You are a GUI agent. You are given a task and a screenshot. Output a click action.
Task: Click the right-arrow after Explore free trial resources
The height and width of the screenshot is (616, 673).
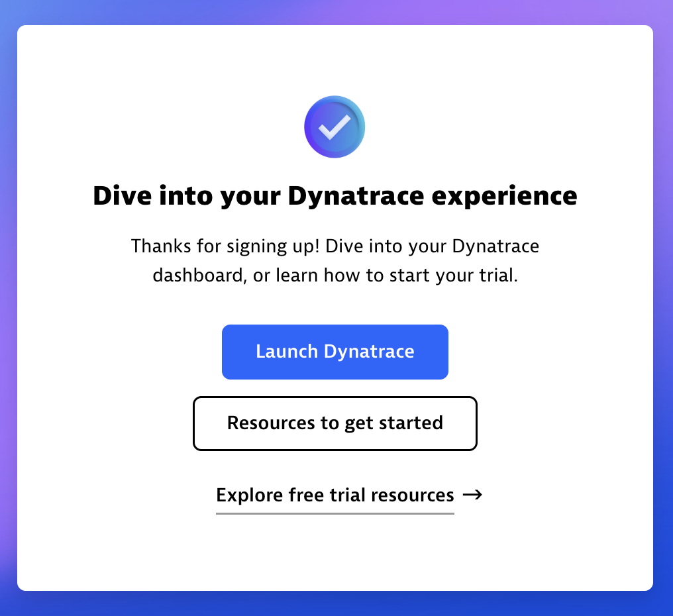[x=473, y=495]
